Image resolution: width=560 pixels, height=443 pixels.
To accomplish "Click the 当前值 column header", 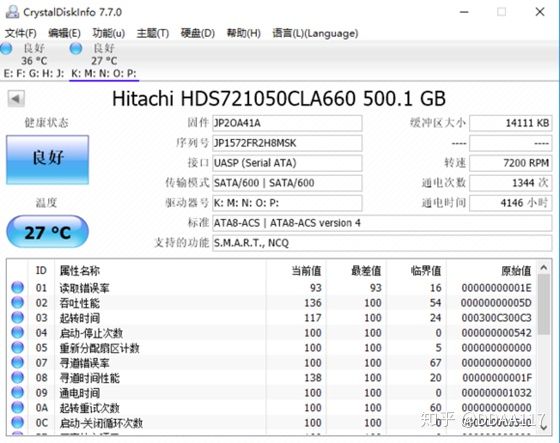I will tap(296, 270).
